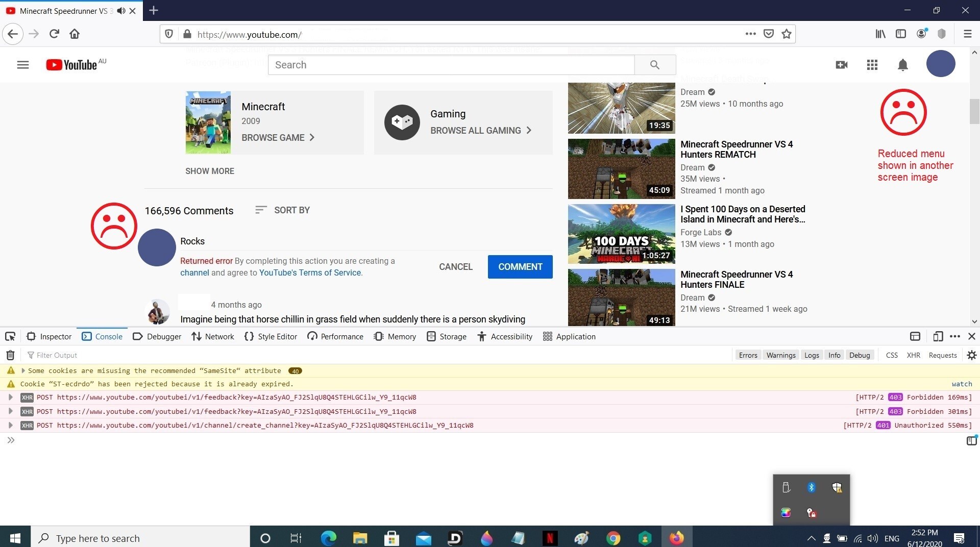980x547 pixels.
Task: Clear console output with trash icon
Action: point(10,355)
